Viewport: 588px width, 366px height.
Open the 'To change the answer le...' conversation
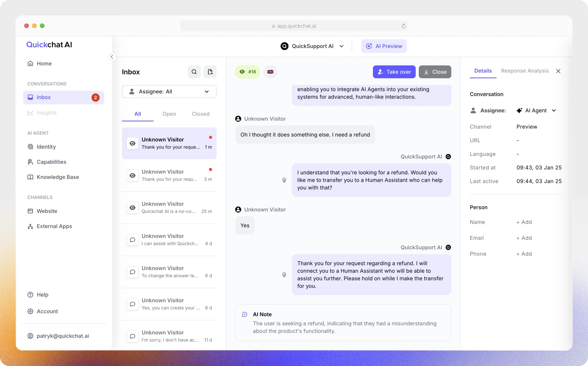(x=169, y=272)
